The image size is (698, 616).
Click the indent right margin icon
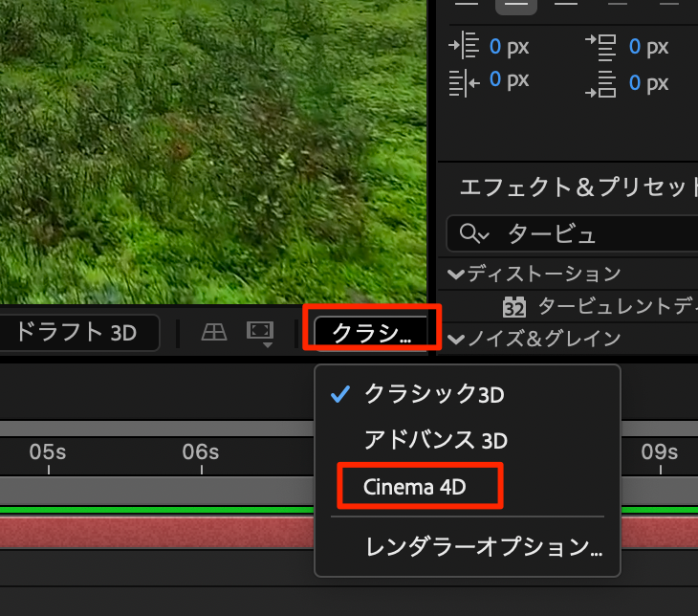(464, 82)
